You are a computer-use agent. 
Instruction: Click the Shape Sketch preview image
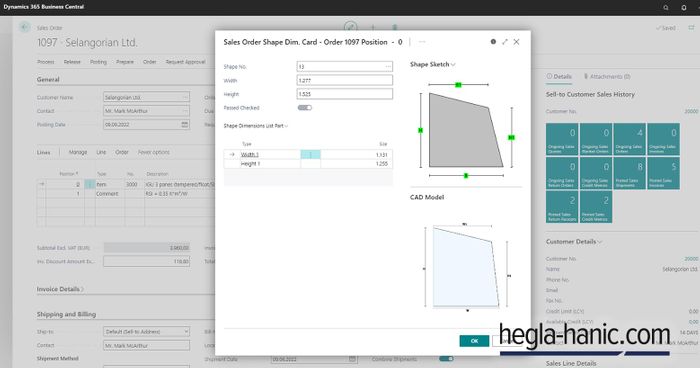click(466, 130)
